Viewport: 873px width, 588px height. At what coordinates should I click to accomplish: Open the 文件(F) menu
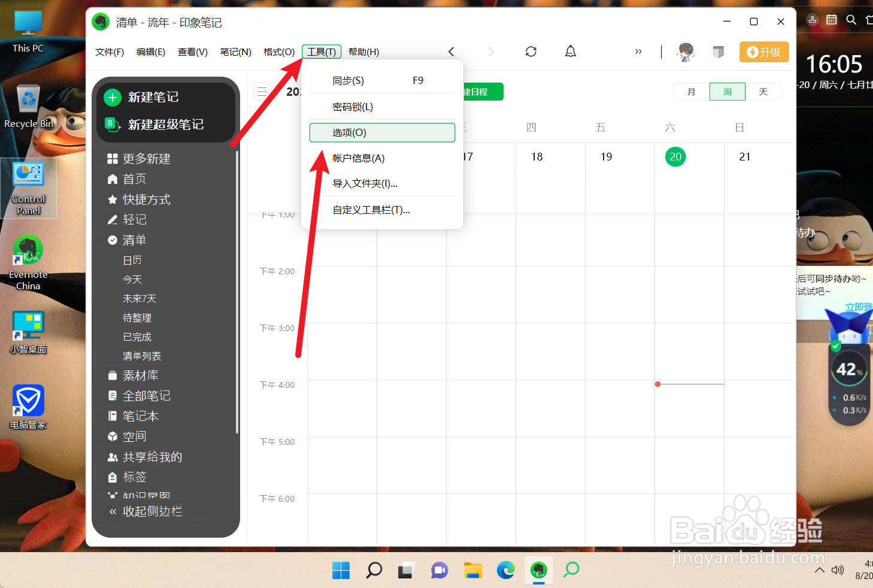tap(110, 52)
